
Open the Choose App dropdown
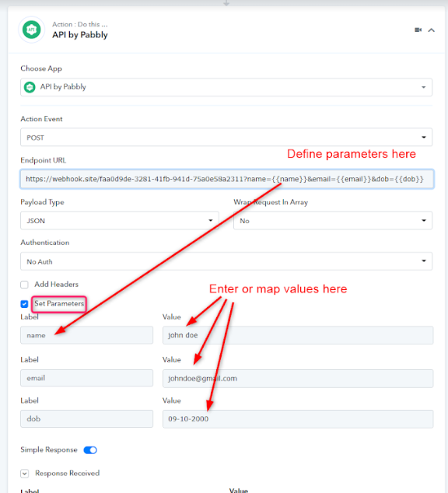pyautogui.click(x=226, y=87)
